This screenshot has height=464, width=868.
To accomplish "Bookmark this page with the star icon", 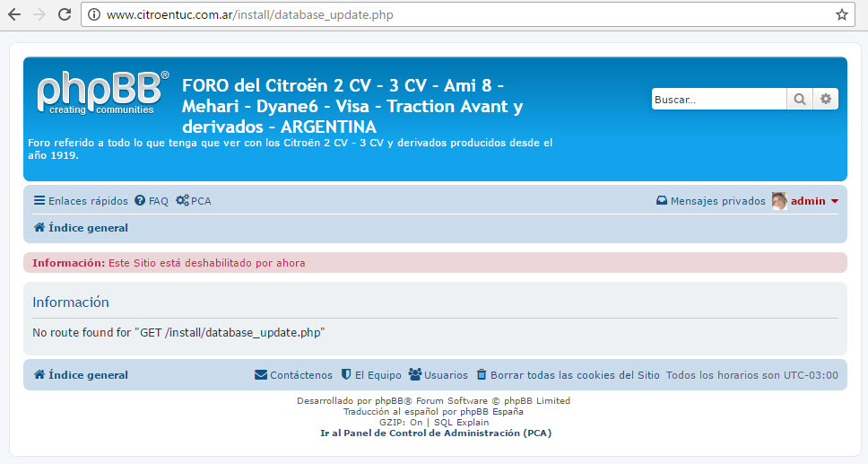I will coord(842,14).
